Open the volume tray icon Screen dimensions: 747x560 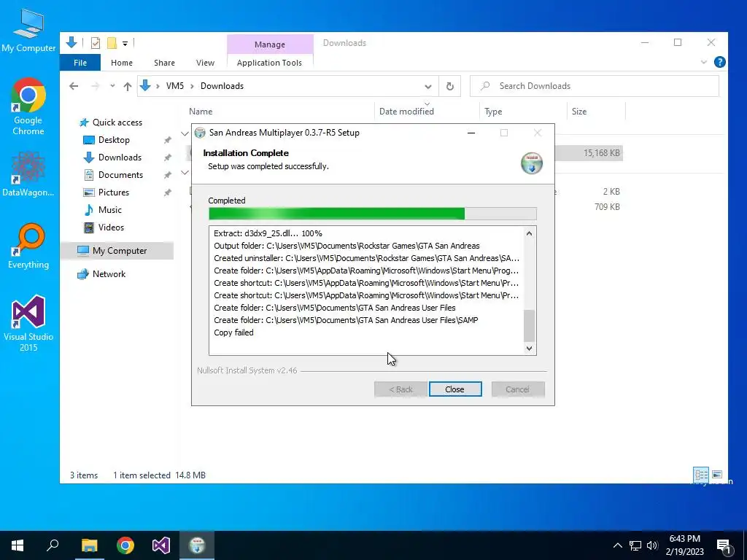[652, 545]
